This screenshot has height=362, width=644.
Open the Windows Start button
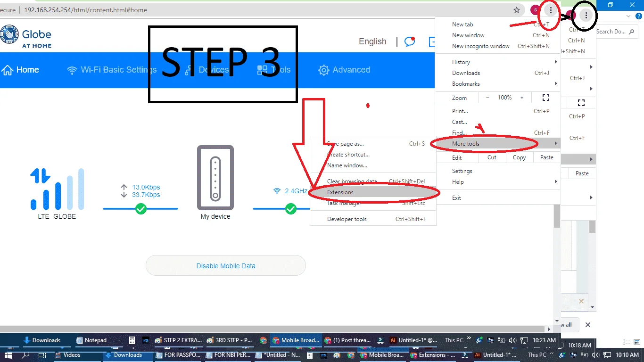[8, 355]
